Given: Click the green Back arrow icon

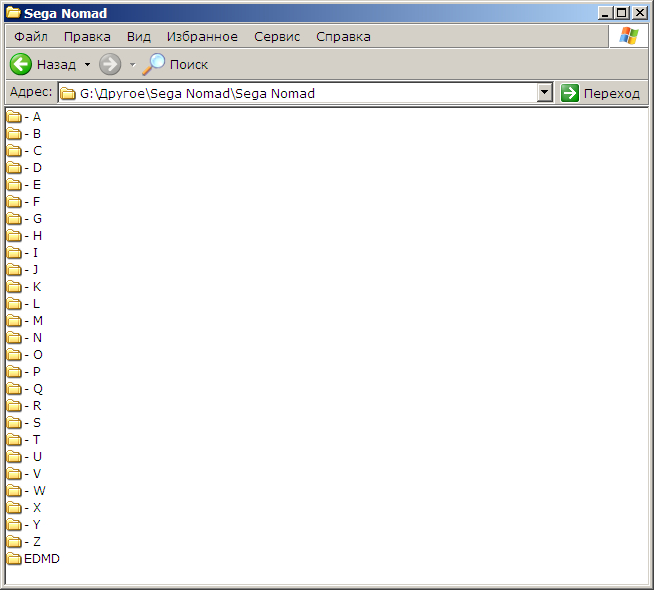Looking at the screenshot, I should pos(21,64).
